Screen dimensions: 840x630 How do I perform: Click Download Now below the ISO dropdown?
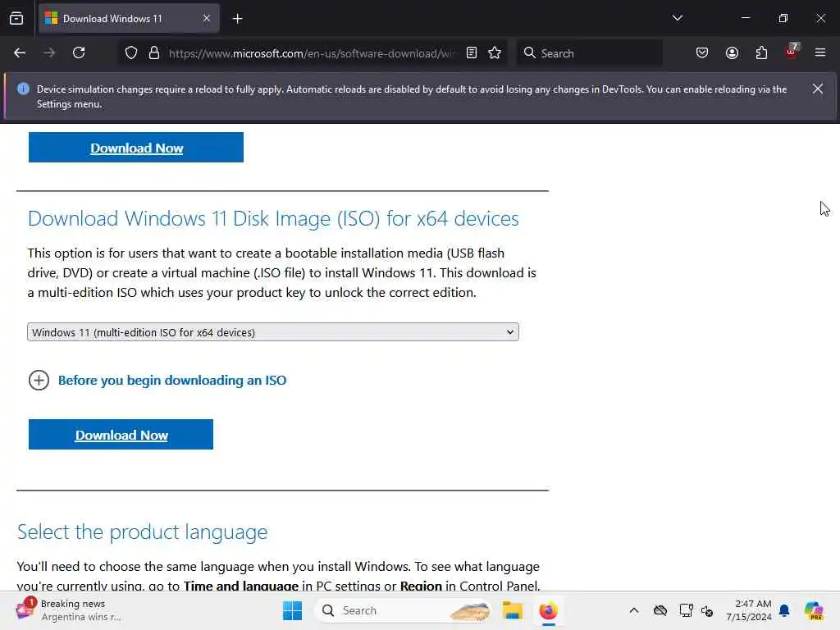click(x=121, y=435)
